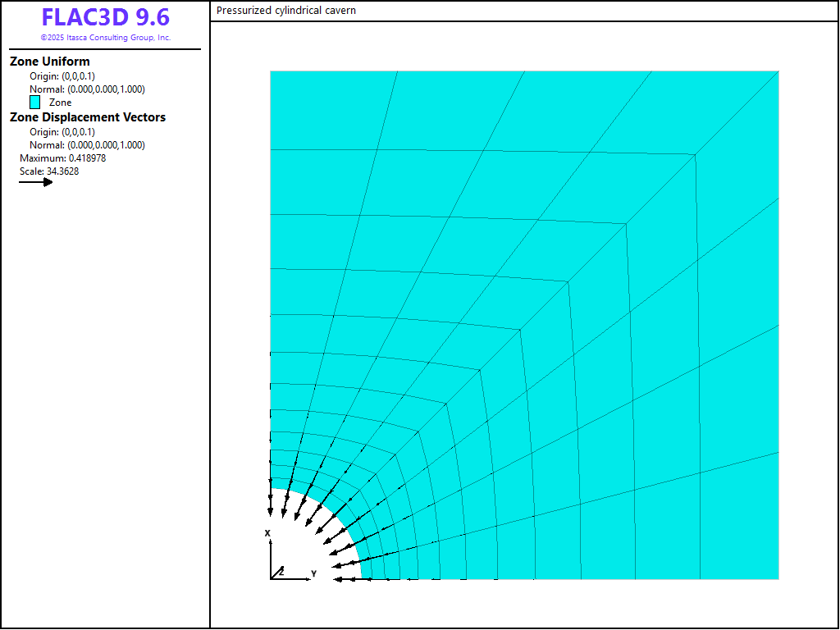Select the Zone Displacement Vectors legend heading

(88, 117)
